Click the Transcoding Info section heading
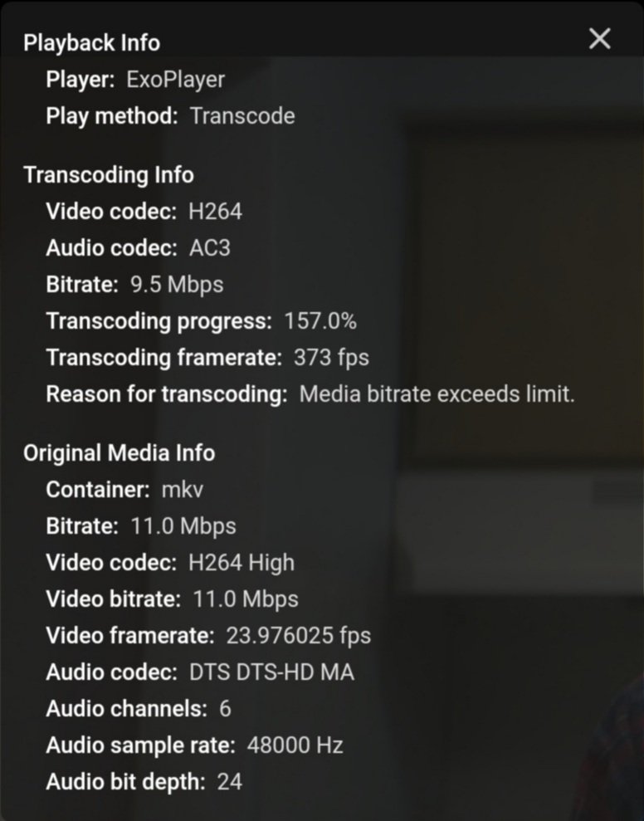644x821 pixels. (110, 175)
